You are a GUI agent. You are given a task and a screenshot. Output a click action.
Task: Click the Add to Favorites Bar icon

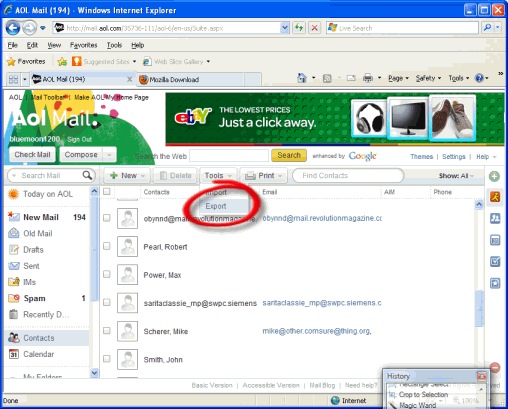tap(62, 61)
